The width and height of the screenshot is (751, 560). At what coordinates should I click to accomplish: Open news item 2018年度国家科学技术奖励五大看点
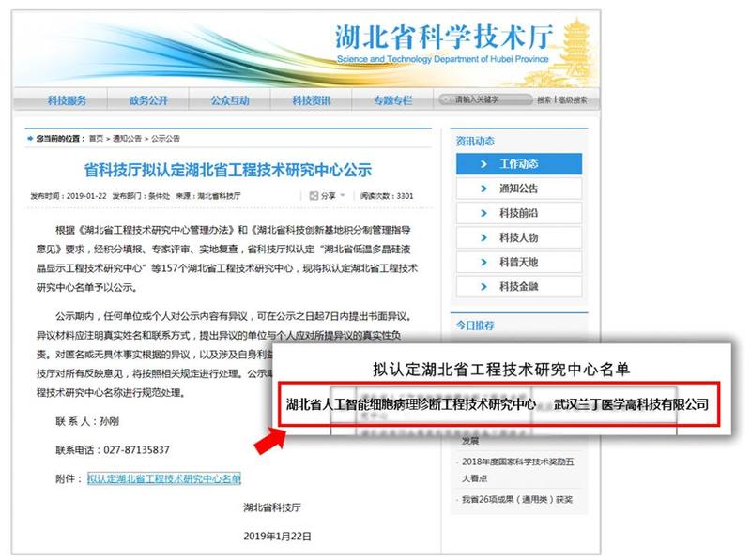point(518,470)
